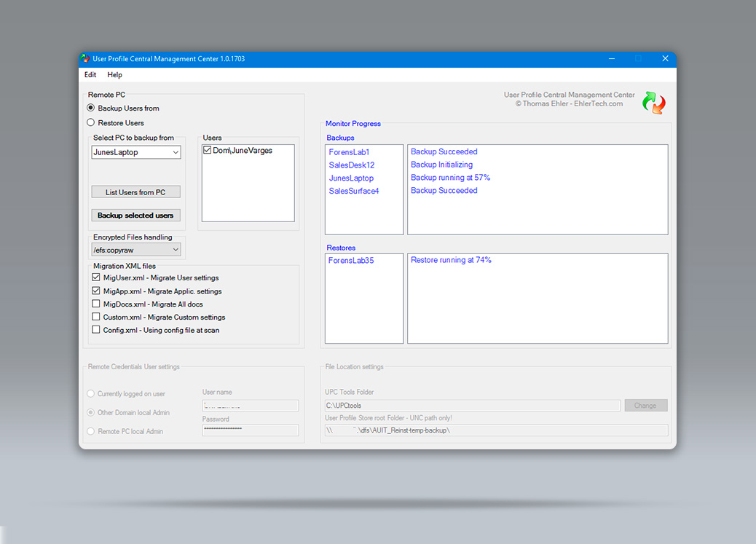Image resolution: width=756 pixels, height=544 pixels.
Task: Open the /efs:copyraw encrypted files dropdown
Action: click(x=136, y=250)
